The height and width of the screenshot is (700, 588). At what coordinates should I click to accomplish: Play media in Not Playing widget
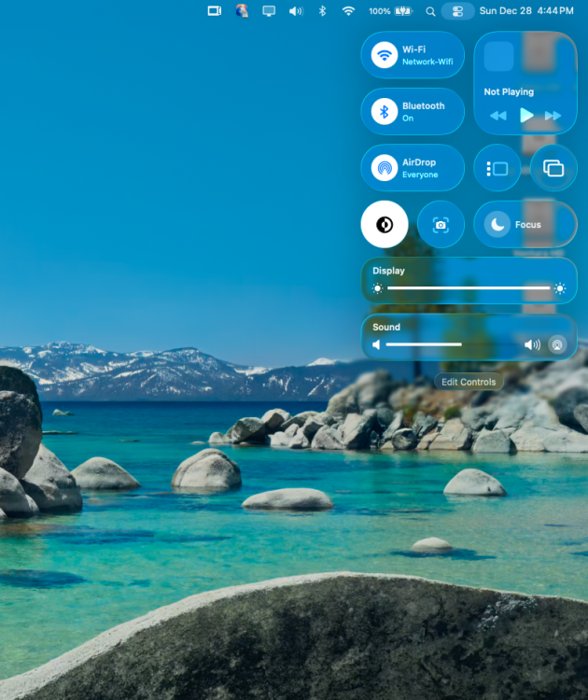[526, 115]
